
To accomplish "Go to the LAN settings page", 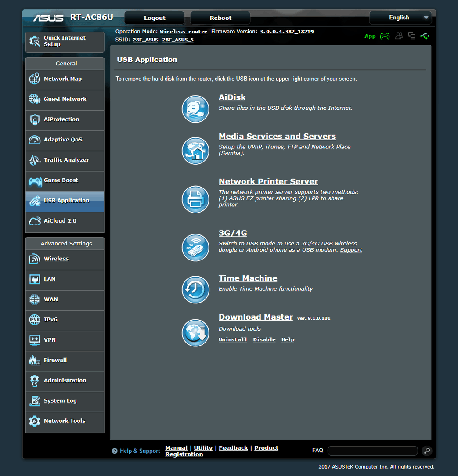I will 65,280.
